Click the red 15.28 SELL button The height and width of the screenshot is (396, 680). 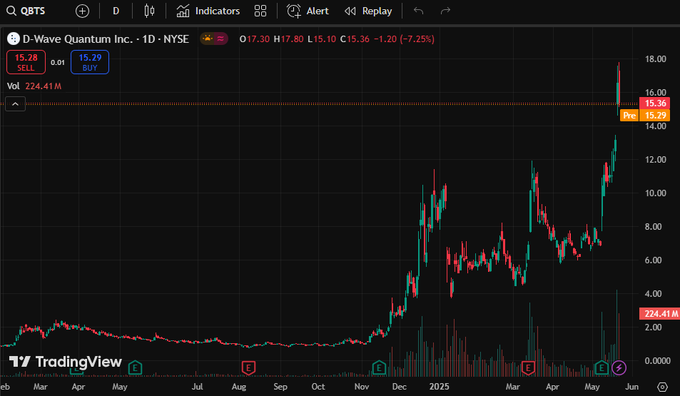click(26, 62)
